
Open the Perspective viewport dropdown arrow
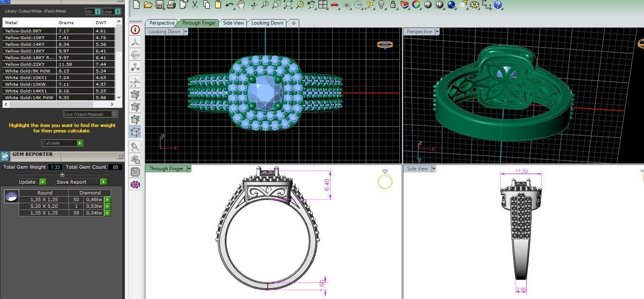pos(437,32)
